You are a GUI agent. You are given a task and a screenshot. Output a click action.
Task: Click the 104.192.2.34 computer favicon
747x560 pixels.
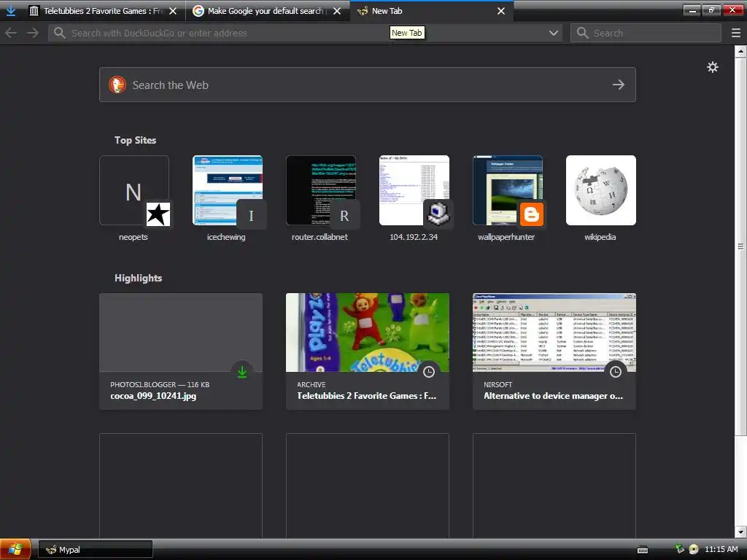[x=438, y=214]
